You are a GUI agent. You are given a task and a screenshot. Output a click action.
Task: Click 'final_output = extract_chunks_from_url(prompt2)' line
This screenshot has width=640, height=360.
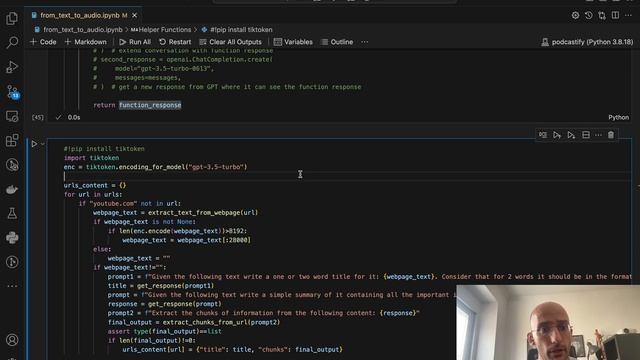point(194,322)
